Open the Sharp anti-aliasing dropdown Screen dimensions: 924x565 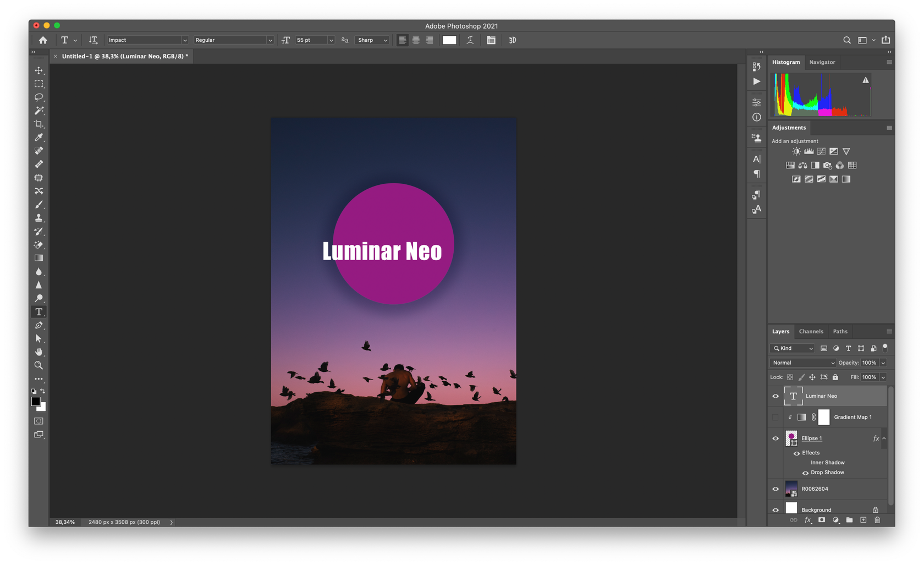point(372,40)
